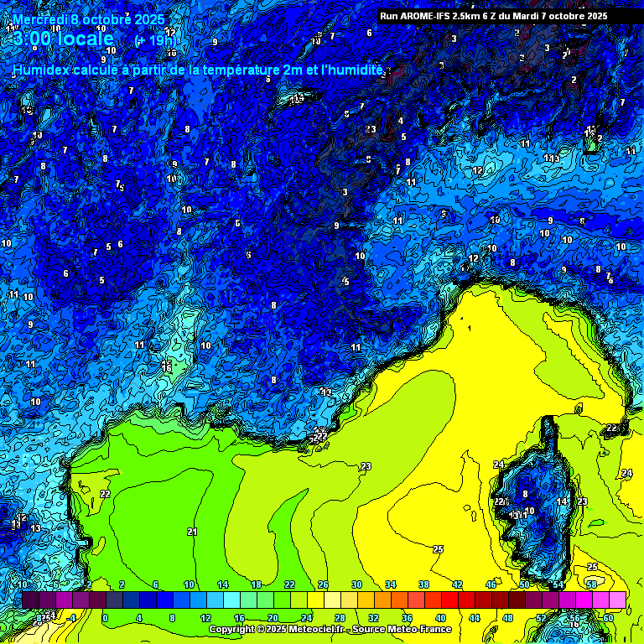Click the value 8 inside Corsica island
This screenshot has height=644, width=644.
(x=525, y=495)
